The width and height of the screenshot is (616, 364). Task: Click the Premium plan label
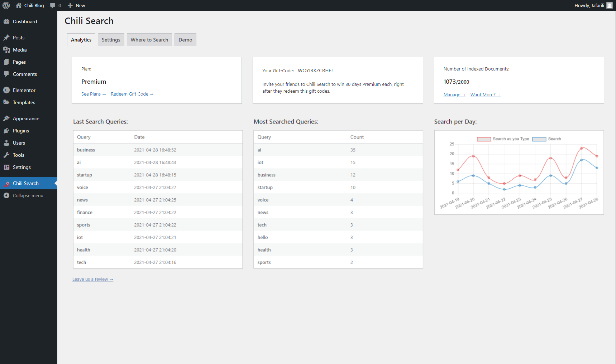point(94,82)
